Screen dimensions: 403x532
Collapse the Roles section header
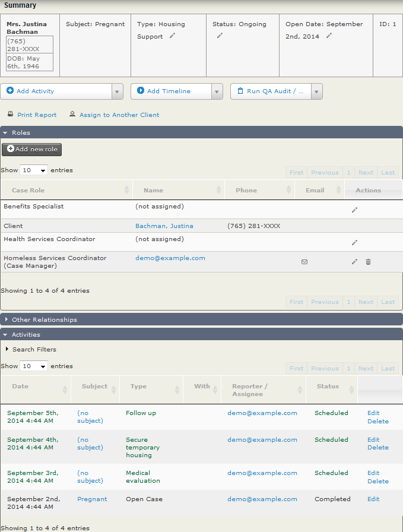21,132
